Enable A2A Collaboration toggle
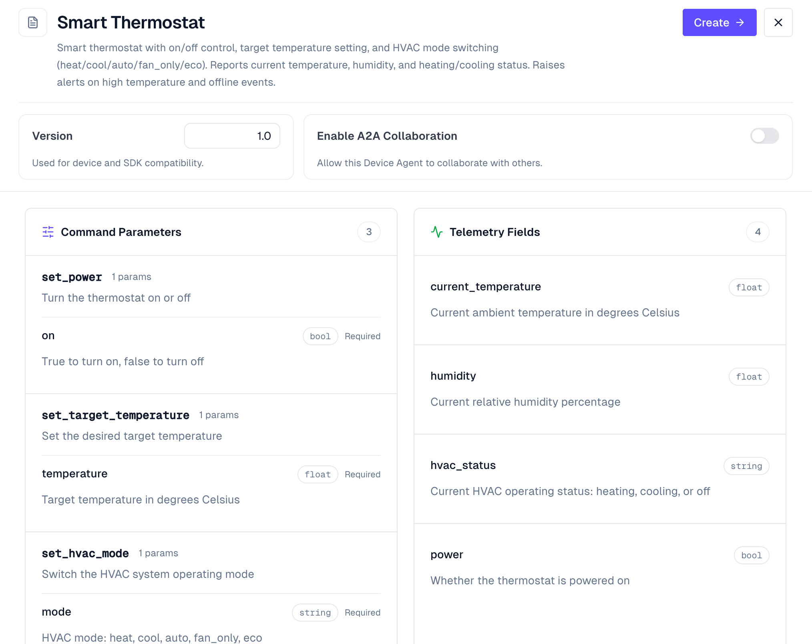Viewport: 812px width, 644px height. tap(764, 136)
